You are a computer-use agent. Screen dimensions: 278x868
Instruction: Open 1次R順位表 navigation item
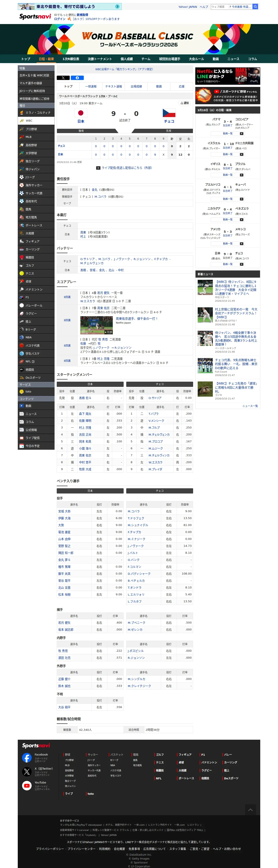71,59
